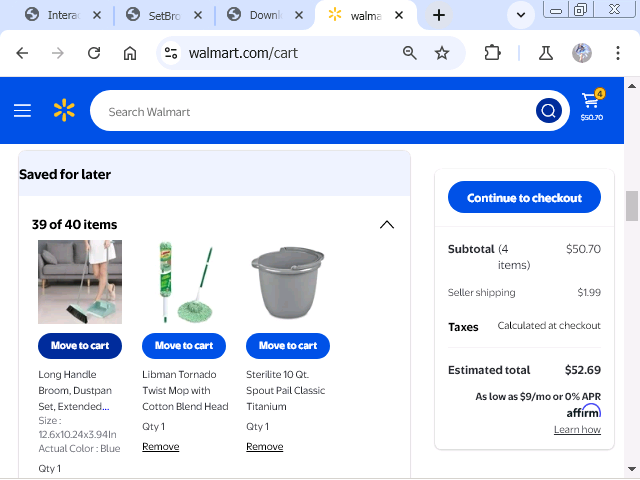Click the Seller shipping $1.99 value
This screenshot has height=480, width=640.
589,292
